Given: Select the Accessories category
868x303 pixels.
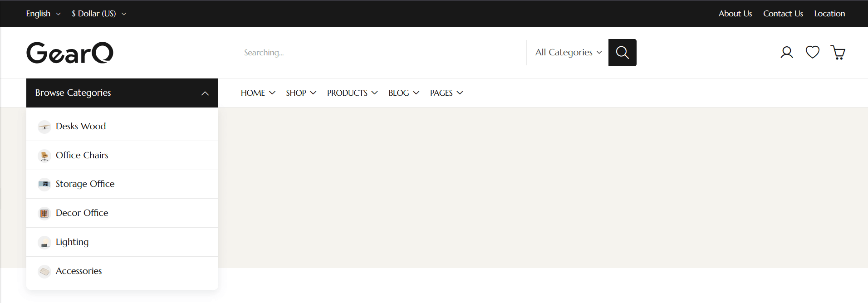Looking at the screenshot, I should coord(78,271).
